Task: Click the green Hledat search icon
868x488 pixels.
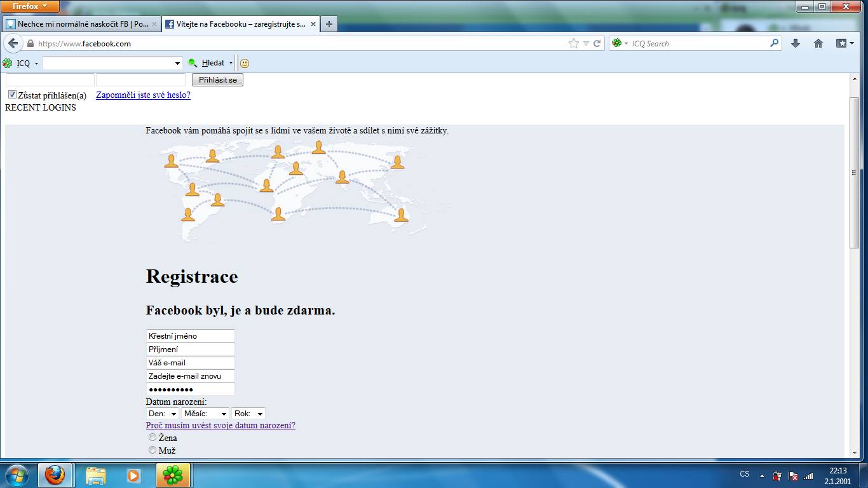Action: tap(193, 63)
